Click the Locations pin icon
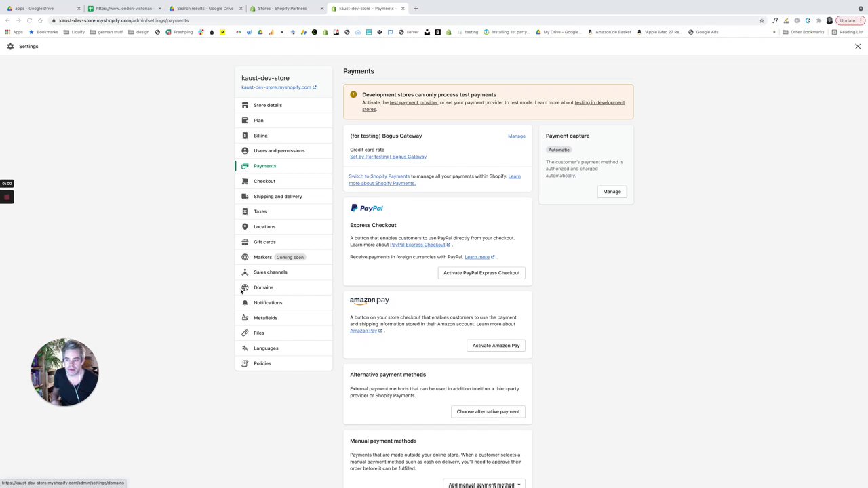Viewport: 868px width, 488px height. pyautogui.click(x=245, y=226)
